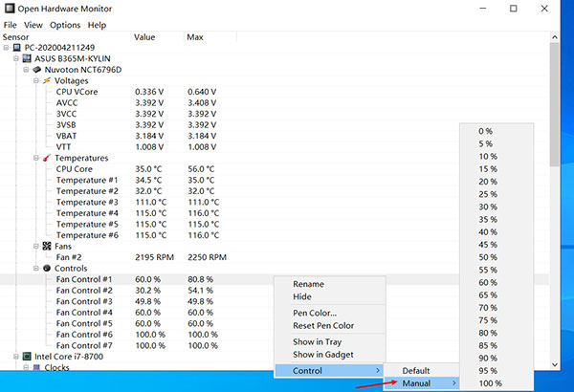Select the Fan Control #3 row

pyautogui.click(x=86, y=301)
